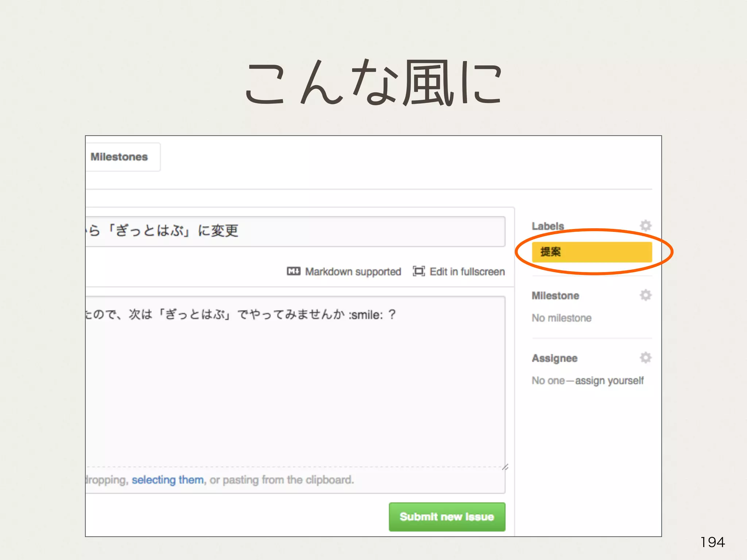
Task: Click 'Markdown supported' link text
Action: coord(353,272)
